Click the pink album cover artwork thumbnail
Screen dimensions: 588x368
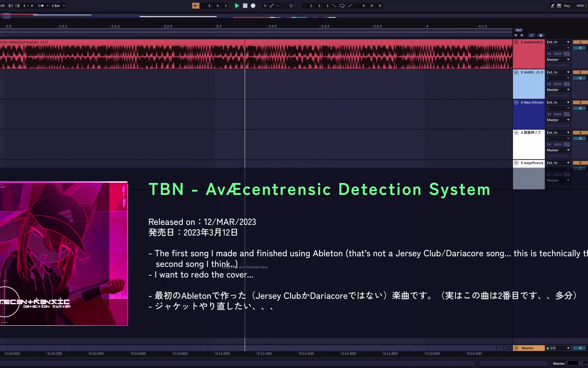(x=64, y=254)
